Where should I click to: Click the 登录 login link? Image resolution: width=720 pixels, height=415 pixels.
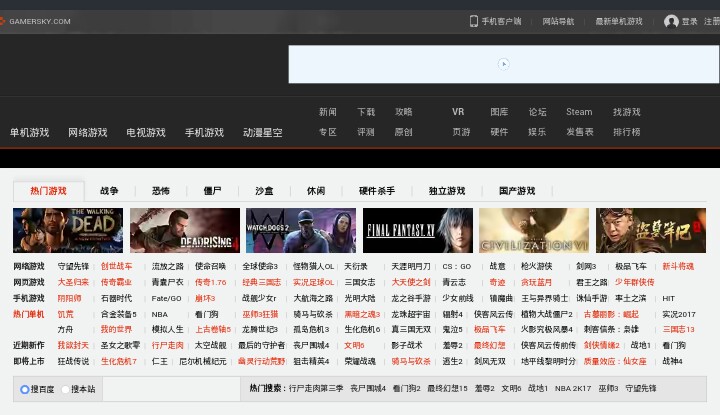[x=689, y=21]
